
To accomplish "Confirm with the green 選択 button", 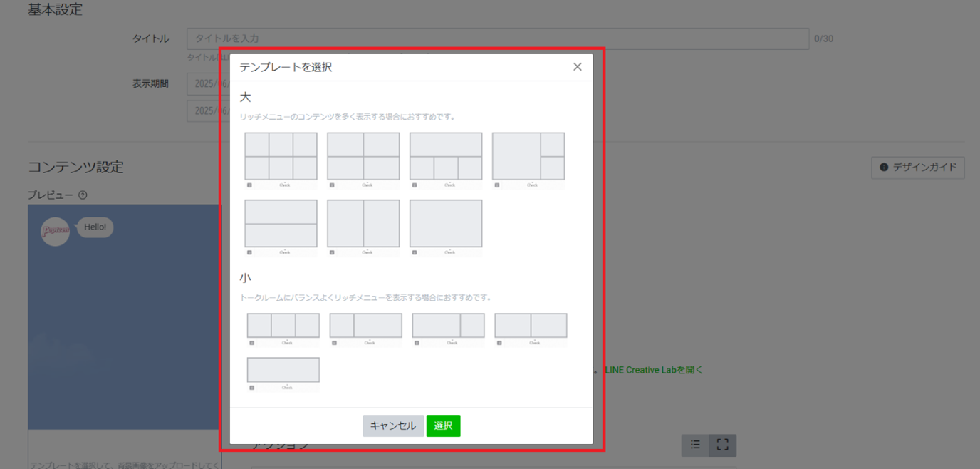I will [x=444, y=426].
